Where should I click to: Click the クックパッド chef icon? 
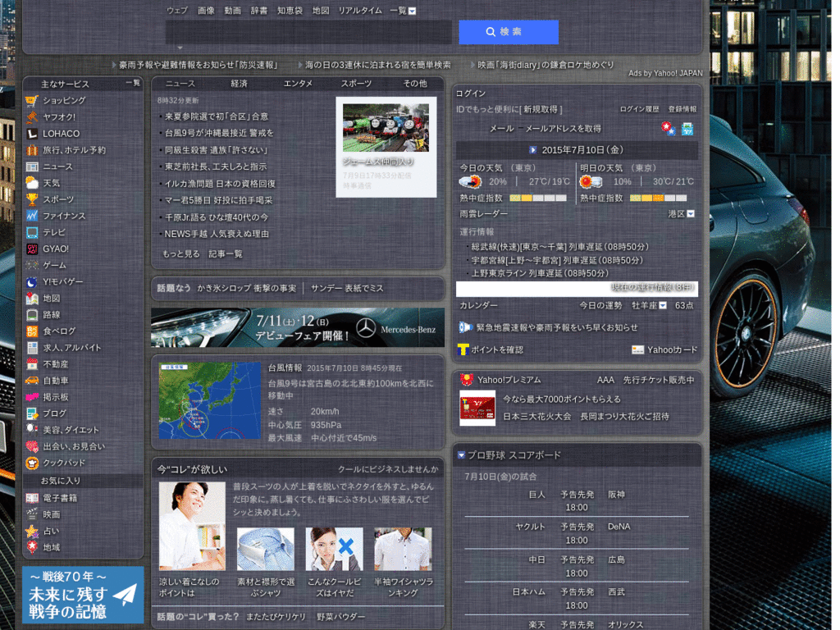point(32,463)
